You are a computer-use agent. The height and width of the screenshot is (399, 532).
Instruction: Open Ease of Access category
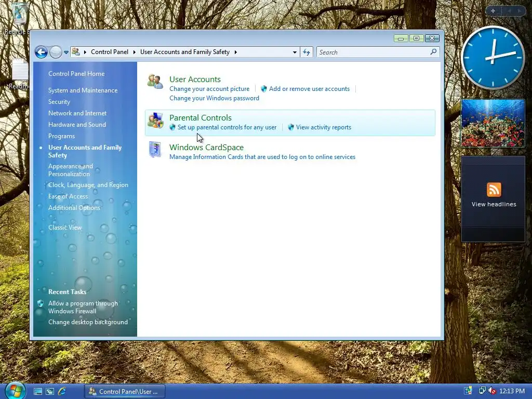(x=68, y=196)
